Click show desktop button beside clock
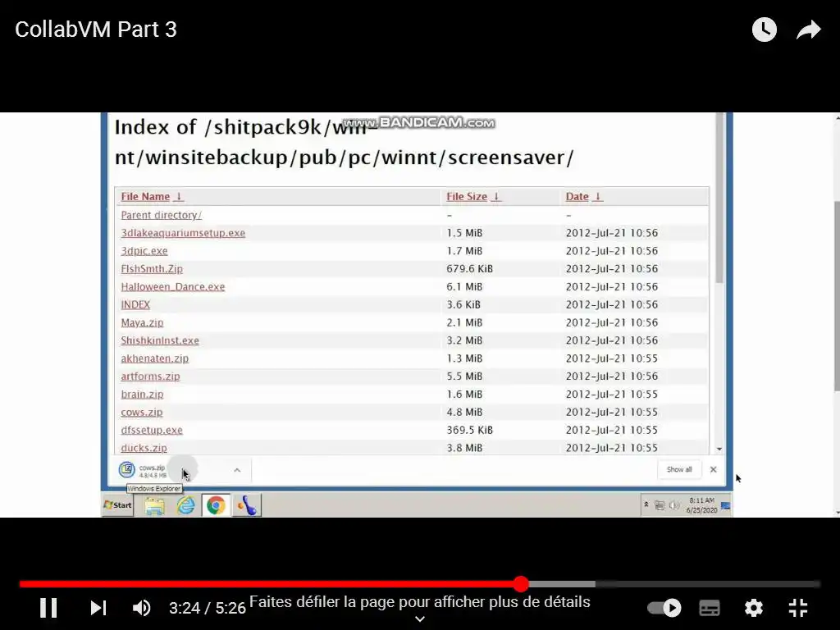This screenshot has width=840, height=630. tap(726, 505)
